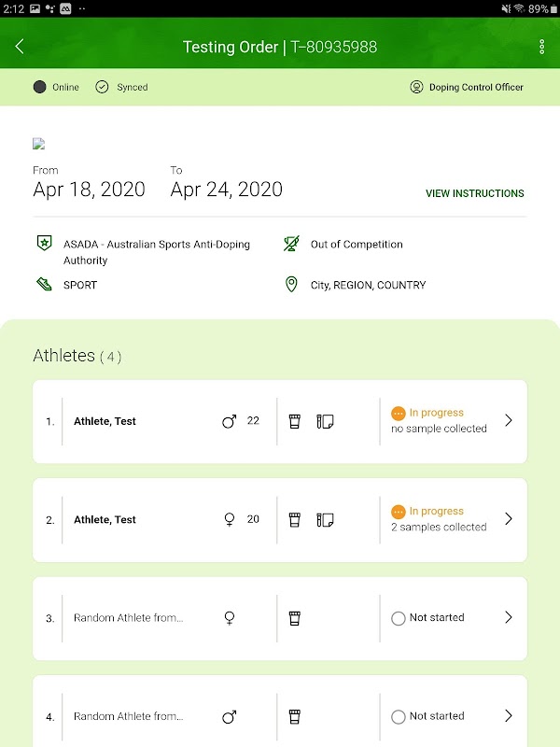
Task: Tap the location pin icon
Action: click(x=291, y=285)
